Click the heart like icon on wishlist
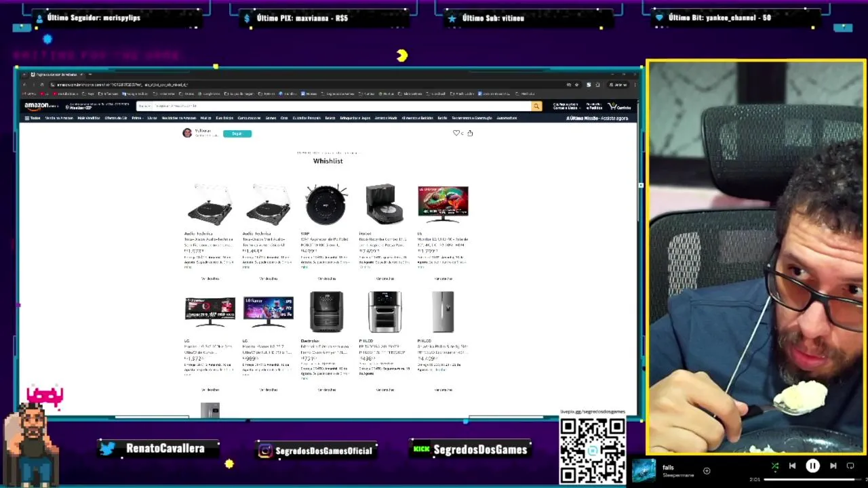 coord(456,133)
